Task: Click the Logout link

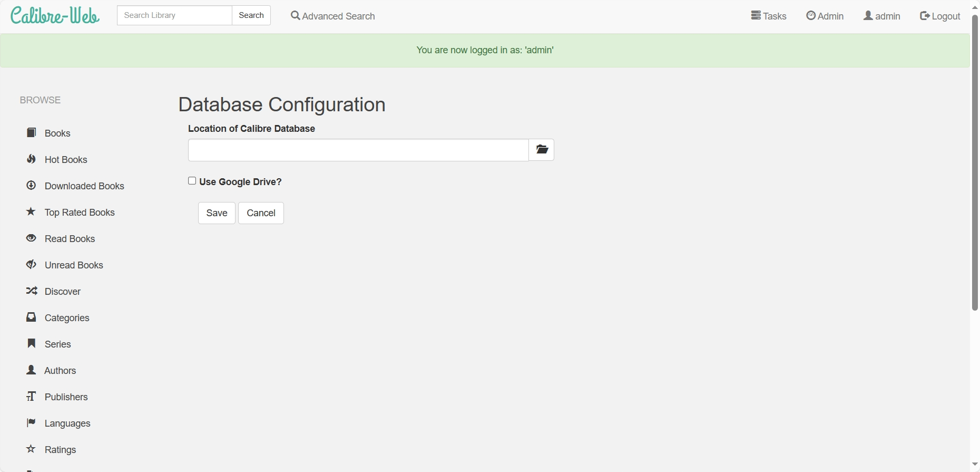Action: coord(940,16)
